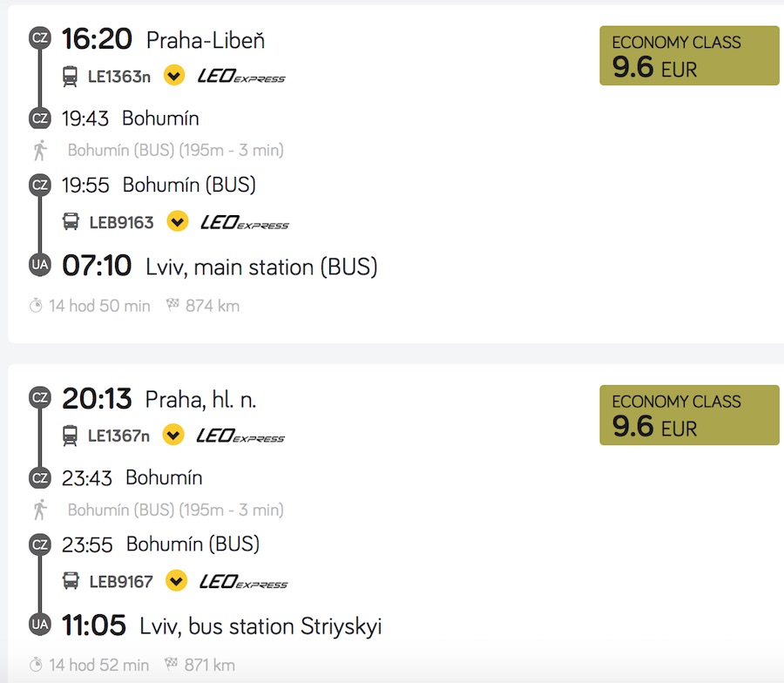Click the UA badge at Lviv main station

click(x=39, y=265)
